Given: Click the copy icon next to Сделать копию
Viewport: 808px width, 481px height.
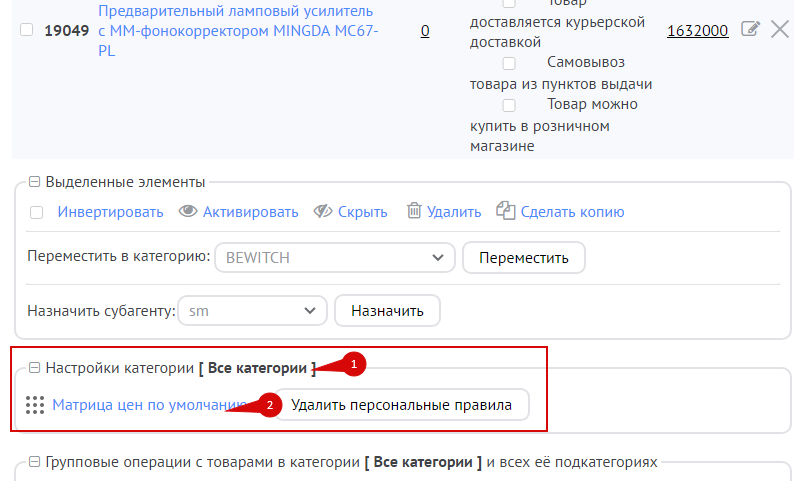Looking at the screenshot, I should pos(506,211).
